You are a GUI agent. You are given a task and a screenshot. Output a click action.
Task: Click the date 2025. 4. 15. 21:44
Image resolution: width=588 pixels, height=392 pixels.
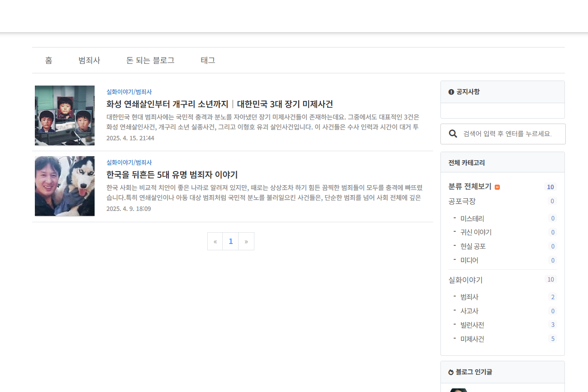coord(130,138)
